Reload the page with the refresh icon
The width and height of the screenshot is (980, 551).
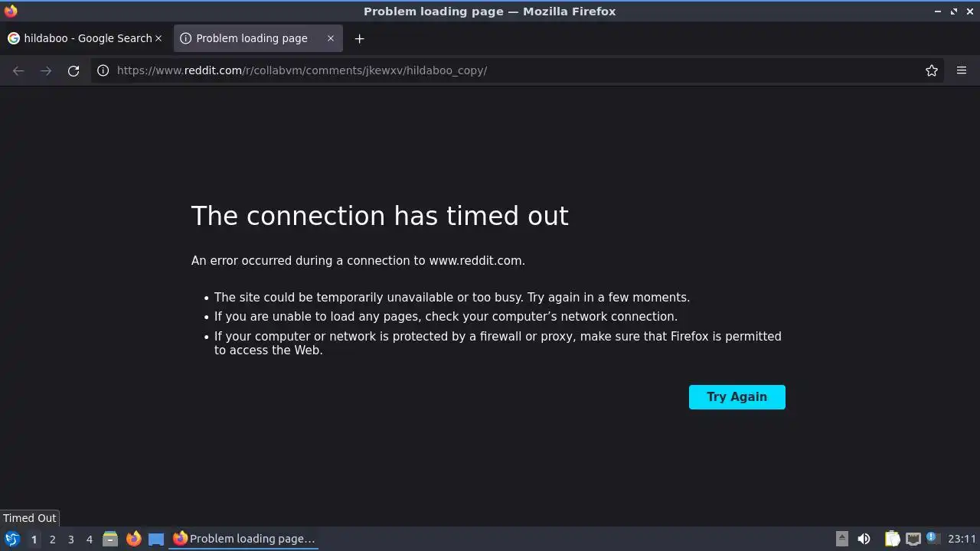(73, 70)
